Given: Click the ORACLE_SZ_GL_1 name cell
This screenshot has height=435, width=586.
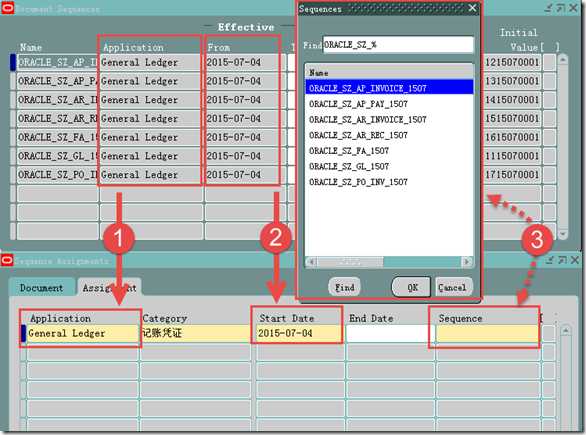Looking at the screenshot, I should [58, 156].
